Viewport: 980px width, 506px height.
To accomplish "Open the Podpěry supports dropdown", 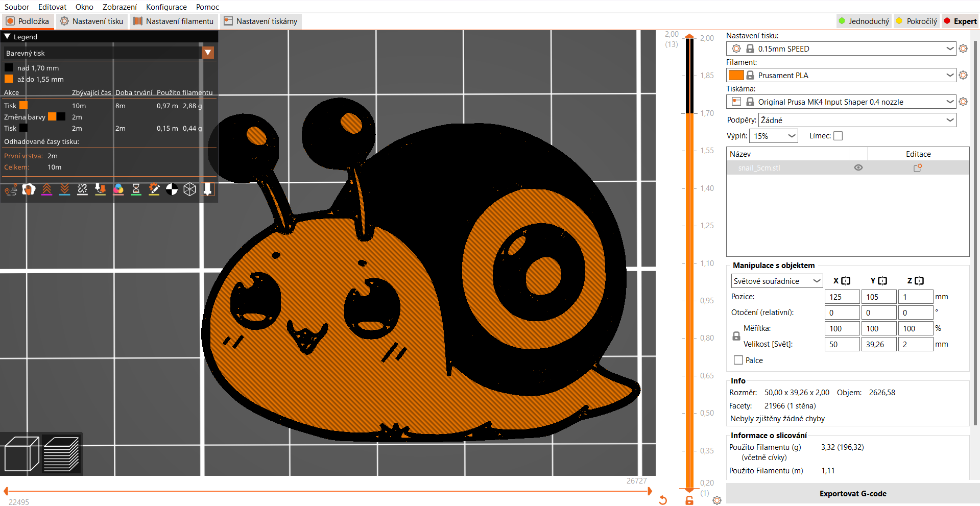I will tap(857, 120).
